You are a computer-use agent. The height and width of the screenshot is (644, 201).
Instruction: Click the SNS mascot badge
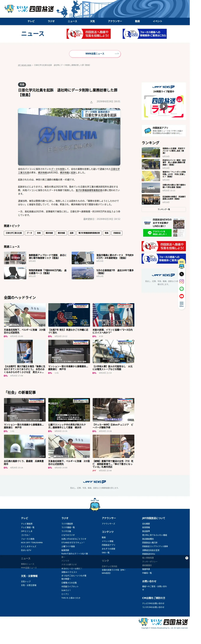[x=181, y=264]
